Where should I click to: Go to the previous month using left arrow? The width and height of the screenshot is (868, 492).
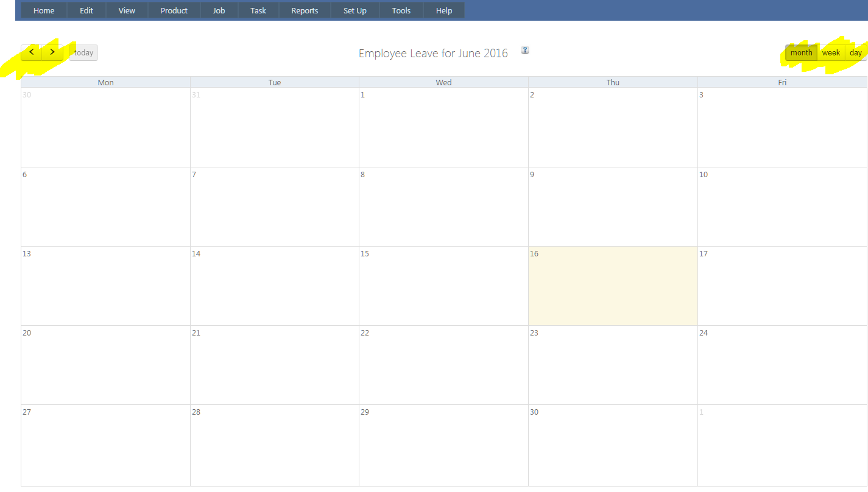coord(31,52)
